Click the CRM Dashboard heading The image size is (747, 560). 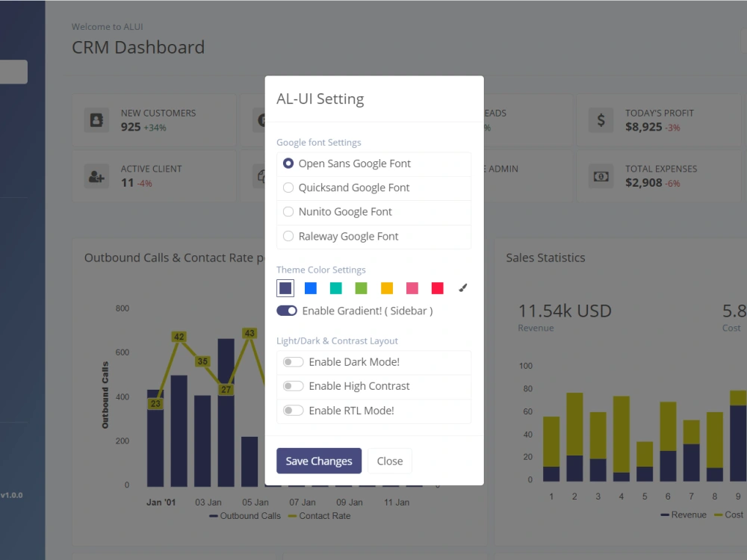138,47
